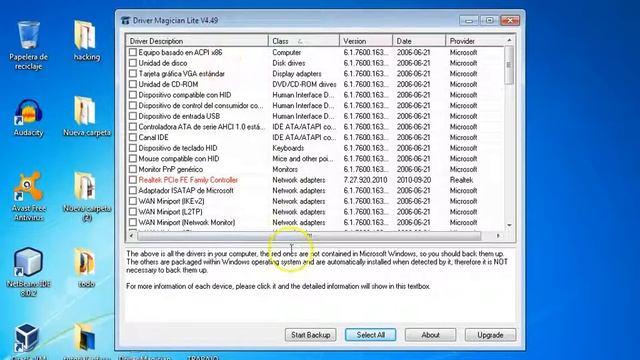The width and height of the screenshot is (640, 360).
Task: Check Dispositivo de entrada USB box
Action: [133, 116]
